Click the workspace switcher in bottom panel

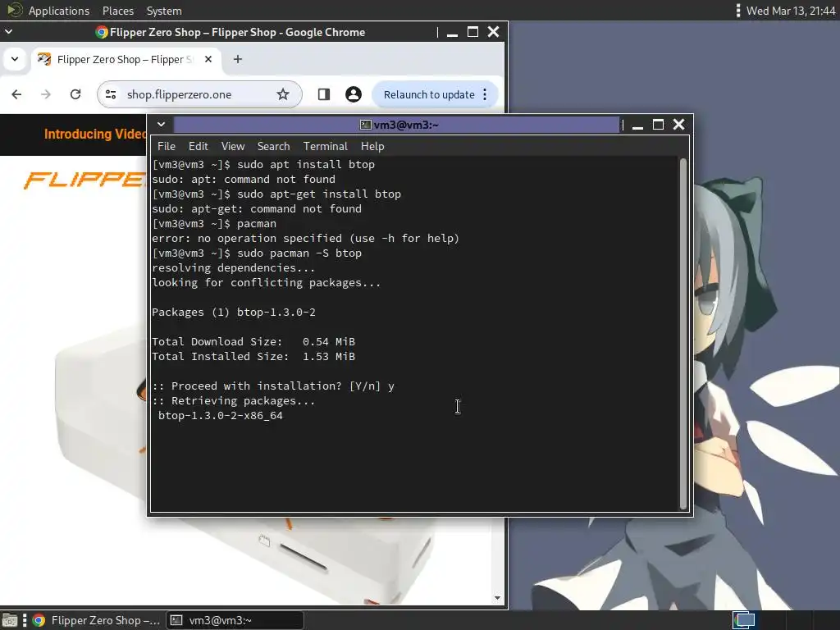(743, 620)
